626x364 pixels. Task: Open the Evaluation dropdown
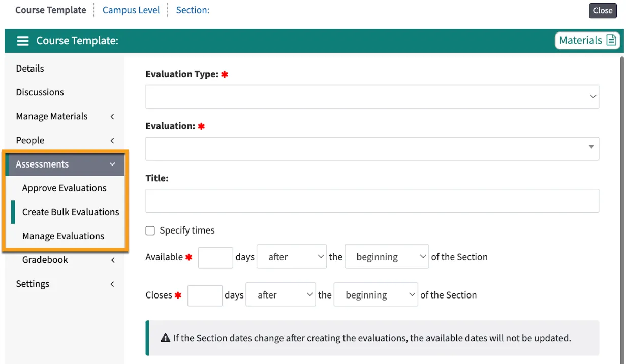click(372, 148)
